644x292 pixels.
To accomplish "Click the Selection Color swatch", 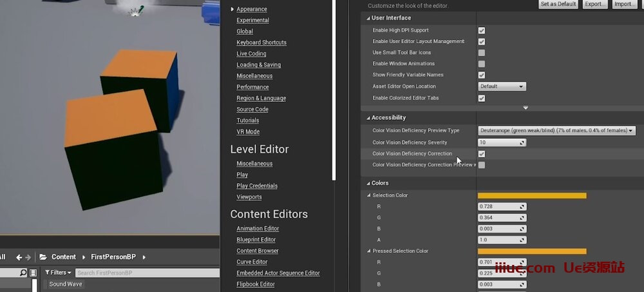I will tap(532, 195).
